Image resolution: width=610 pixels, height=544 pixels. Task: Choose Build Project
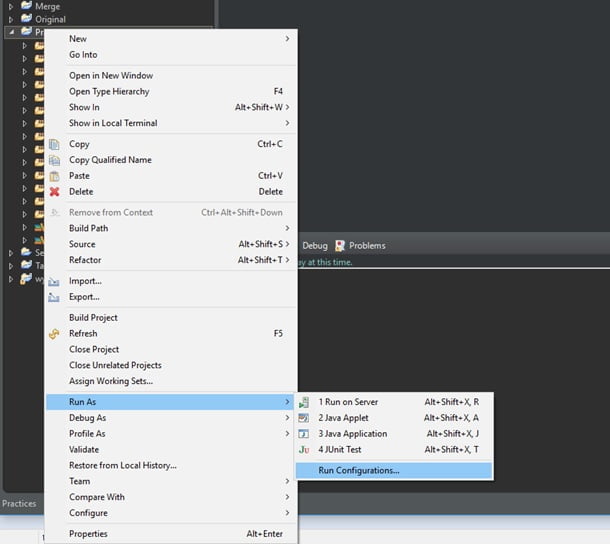171,318
